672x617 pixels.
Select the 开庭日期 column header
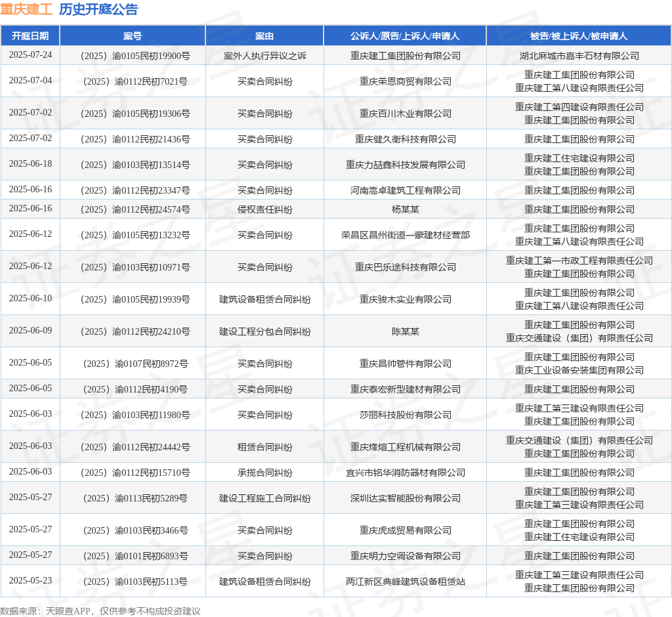pyautogui.click(x=30, y=36)
